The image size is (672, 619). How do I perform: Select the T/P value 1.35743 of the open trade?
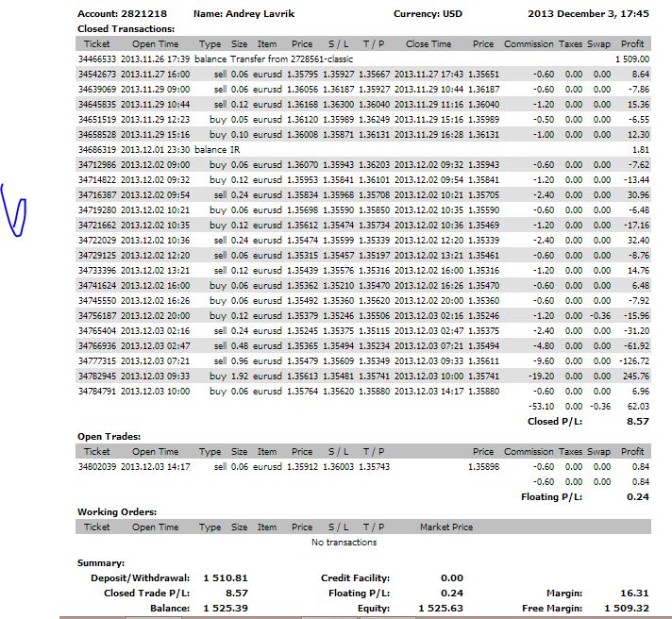374,466
